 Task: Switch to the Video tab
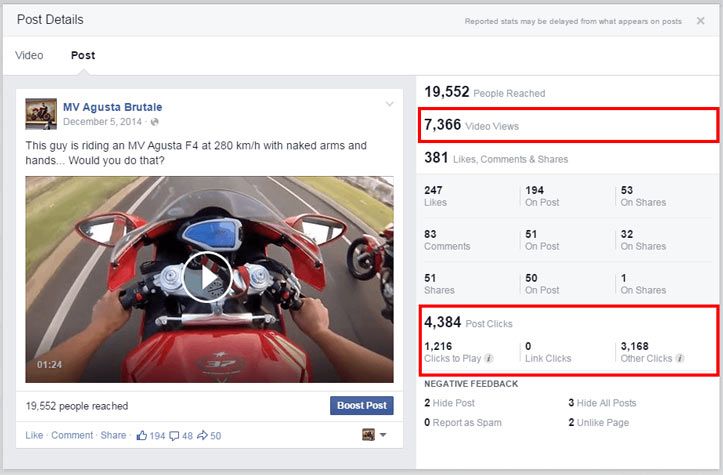pyautogui.click(x=30, y=55)
